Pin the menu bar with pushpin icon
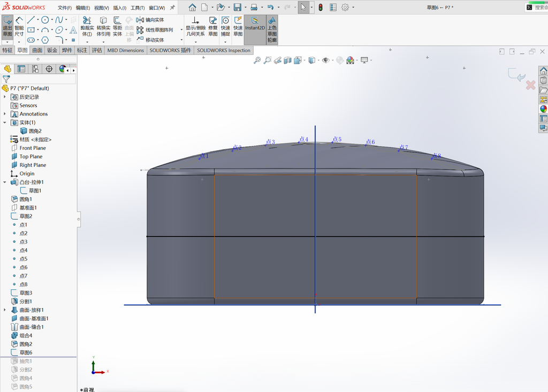This screenshot has height=392, width=548. pyautogui.click(x=172, y=7)
